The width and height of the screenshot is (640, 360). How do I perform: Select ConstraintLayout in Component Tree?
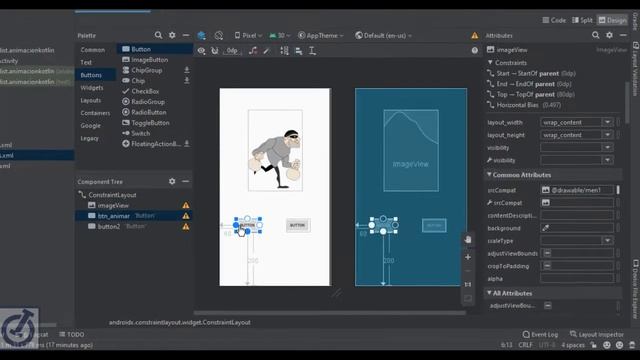pyautogui.click(x=112, y=195)
